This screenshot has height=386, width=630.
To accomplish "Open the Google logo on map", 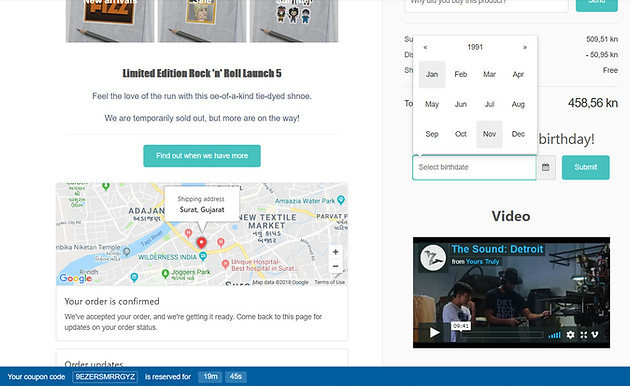I will tap(75, 278).
